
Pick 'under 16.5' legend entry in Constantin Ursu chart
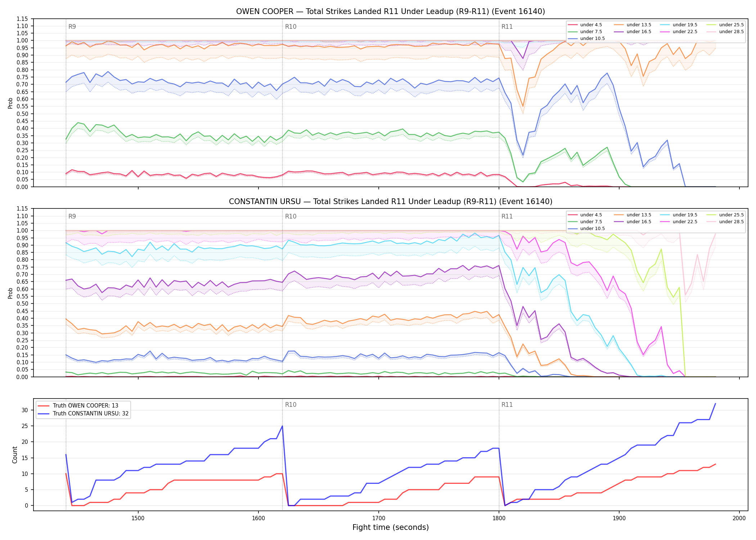[633, 222]
